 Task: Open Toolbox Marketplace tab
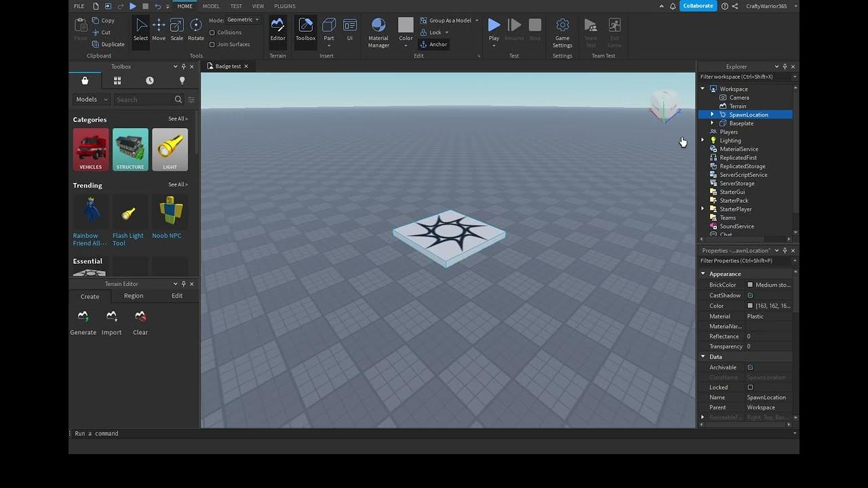tap(85, 81)
